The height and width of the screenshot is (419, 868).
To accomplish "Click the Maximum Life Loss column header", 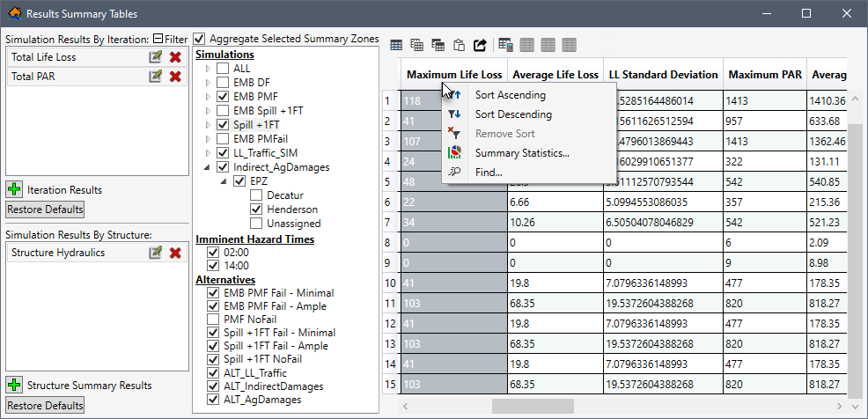I will click(x=454, y=75).
